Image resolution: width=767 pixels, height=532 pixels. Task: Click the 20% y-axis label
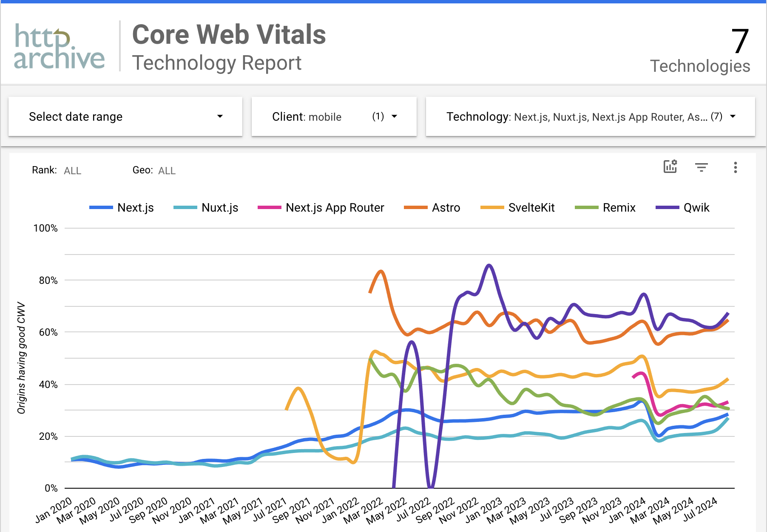coord(48,436)
